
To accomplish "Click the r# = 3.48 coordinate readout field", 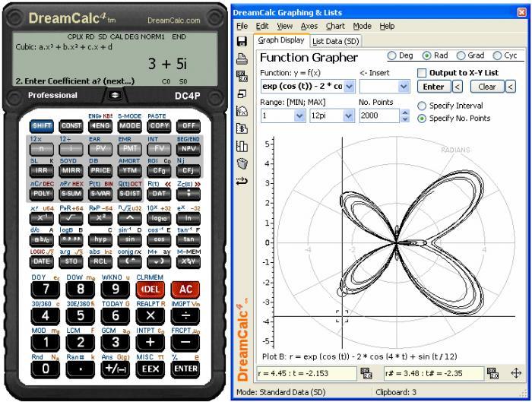I will pyautogui.click(x=434, y=374).
